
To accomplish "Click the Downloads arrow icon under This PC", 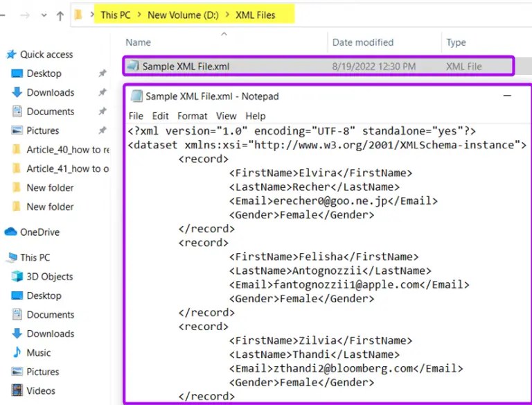I will click(x=17, y=334).
